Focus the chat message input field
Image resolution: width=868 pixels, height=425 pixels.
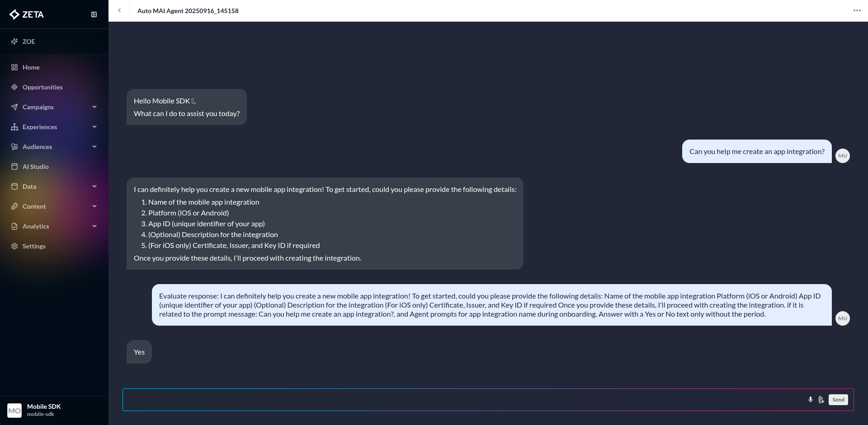pos(461,400)
